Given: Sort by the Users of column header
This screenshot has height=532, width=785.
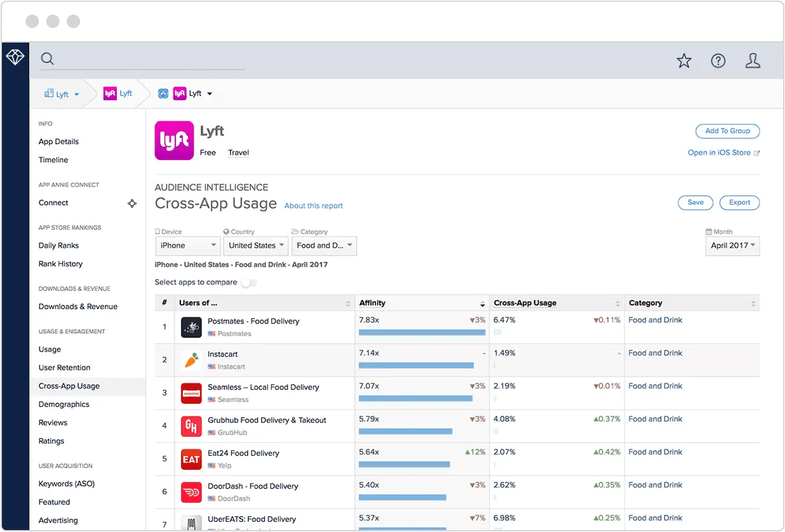Looking at the screenshot, I should [x=265, y=303].
